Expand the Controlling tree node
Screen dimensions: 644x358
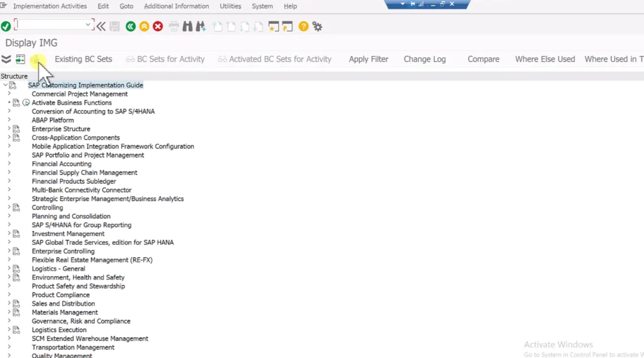pos(9,207)
